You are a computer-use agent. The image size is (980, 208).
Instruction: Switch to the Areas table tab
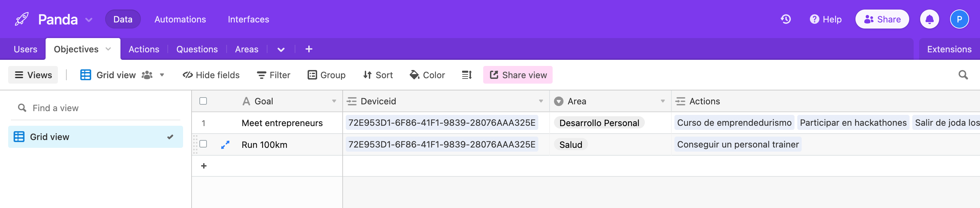[x=246, y=49]
